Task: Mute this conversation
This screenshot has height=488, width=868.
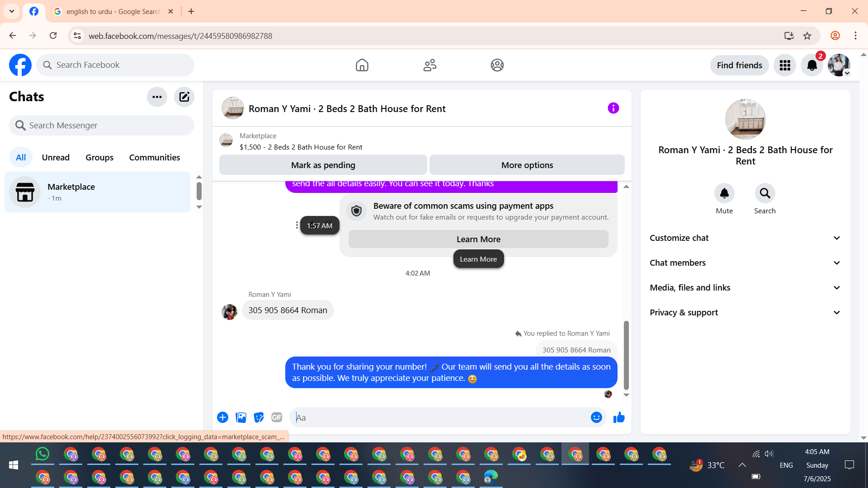Action: coord(724,193)
